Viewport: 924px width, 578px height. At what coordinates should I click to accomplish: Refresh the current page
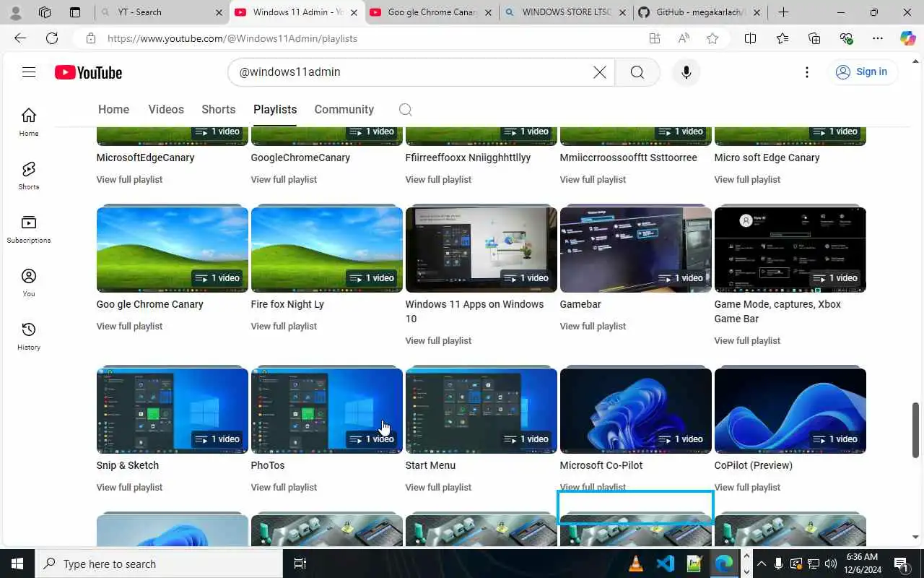click(x=52, y=38)
